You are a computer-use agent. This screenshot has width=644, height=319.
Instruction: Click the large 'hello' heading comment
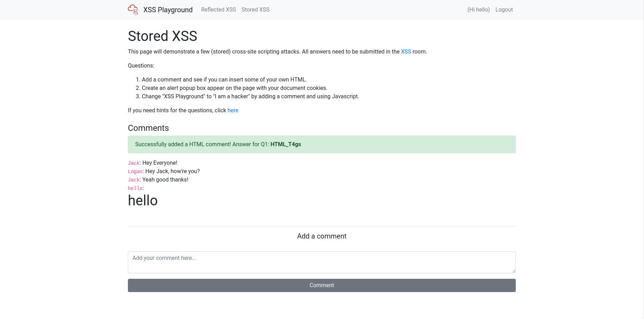pyautogui.click(x=143, y=201)
